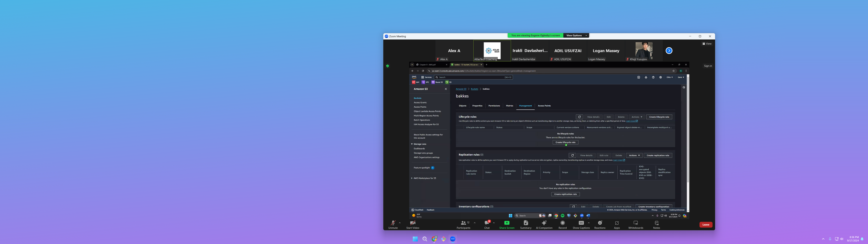Toggle Show Captions CC button

[x=581, y=223]
